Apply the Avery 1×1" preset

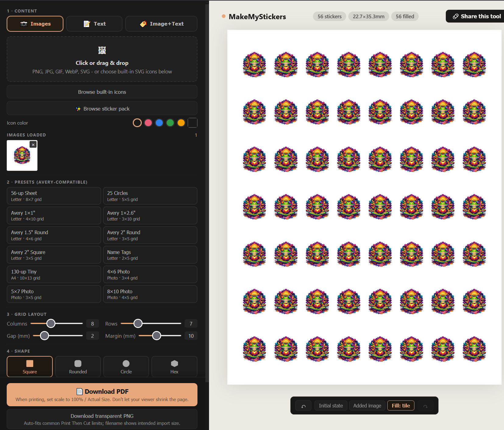click(54, 216)
